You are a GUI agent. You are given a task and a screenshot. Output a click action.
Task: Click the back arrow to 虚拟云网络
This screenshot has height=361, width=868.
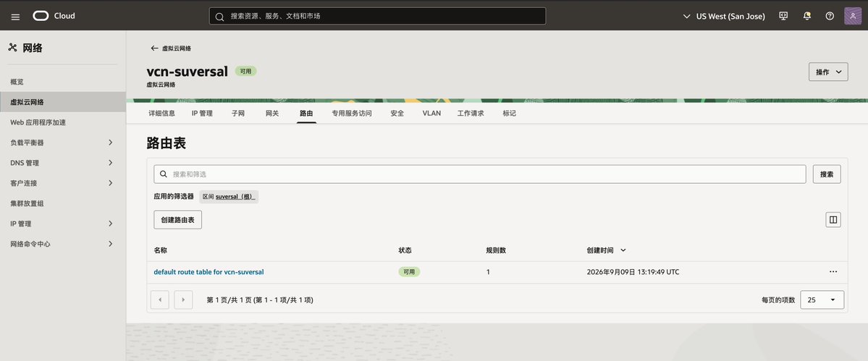[x=154, y=48]
